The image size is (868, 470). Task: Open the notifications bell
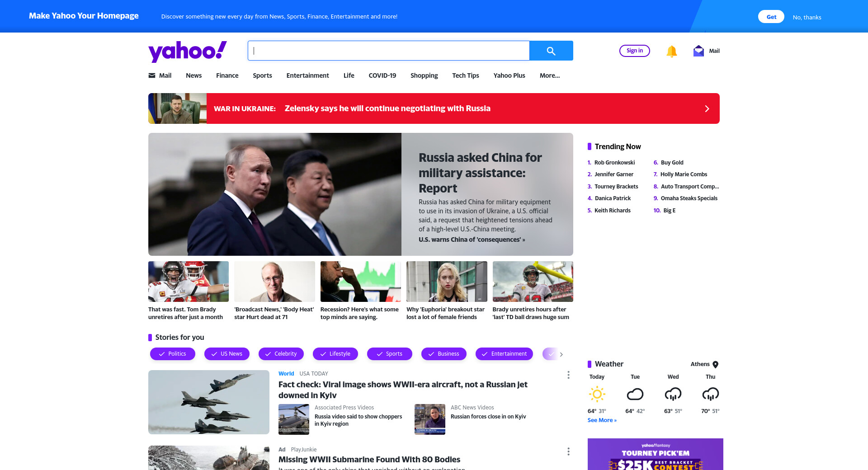(x=672, y=51)
